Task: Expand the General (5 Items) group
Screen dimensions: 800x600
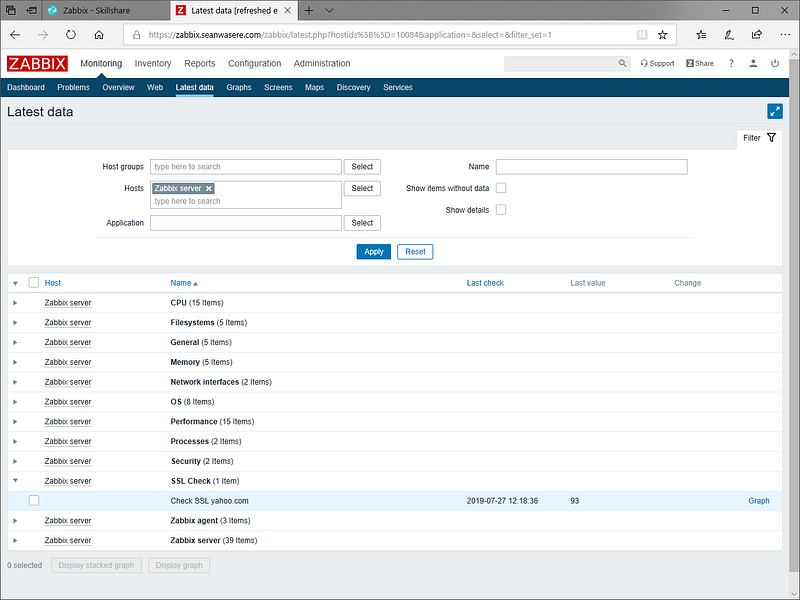Action: tap(15, 342)
